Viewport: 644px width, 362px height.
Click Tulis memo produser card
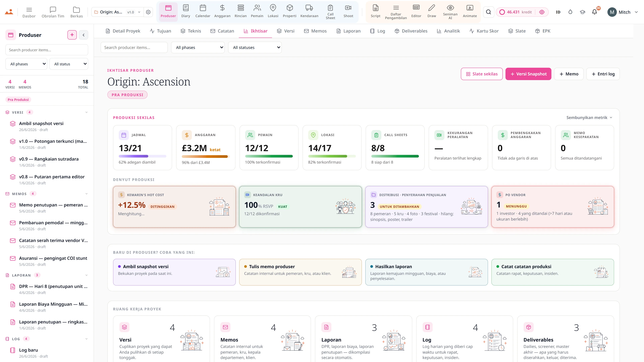(x=300, y=272)
